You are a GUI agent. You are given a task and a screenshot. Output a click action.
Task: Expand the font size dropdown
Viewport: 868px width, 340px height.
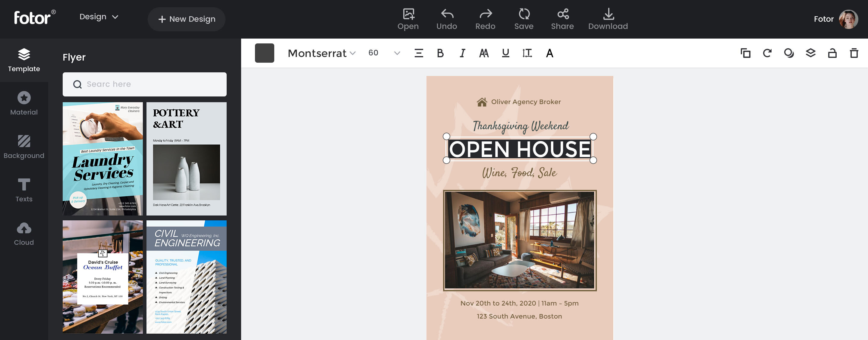pyautogui.click(x=397, y=53)
